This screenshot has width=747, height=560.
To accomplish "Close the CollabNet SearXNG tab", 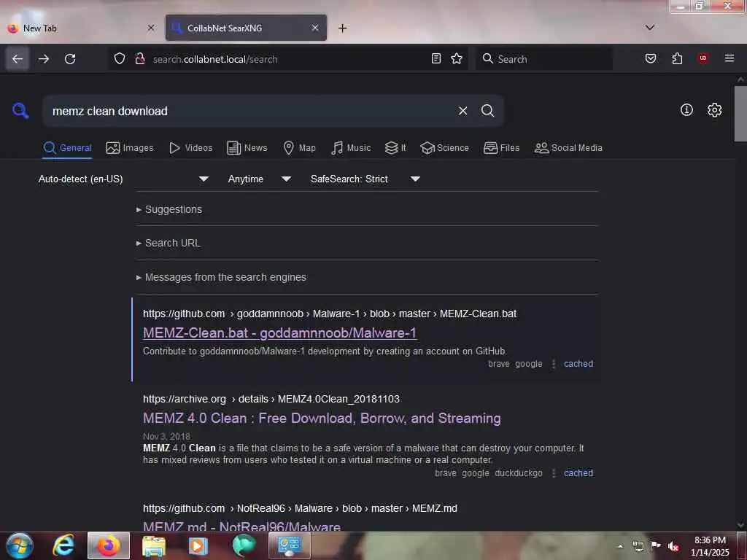I will [x=315, y=28].
